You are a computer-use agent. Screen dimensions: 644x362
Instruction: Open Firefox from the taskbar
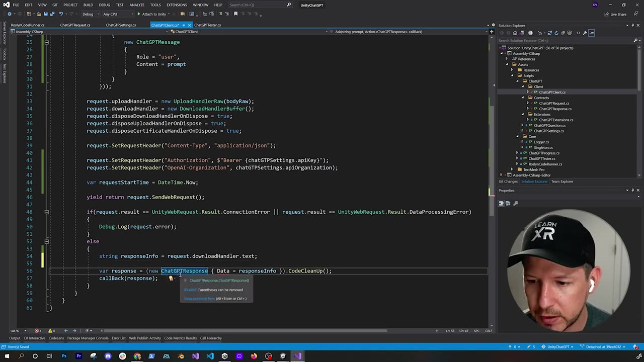254,356
